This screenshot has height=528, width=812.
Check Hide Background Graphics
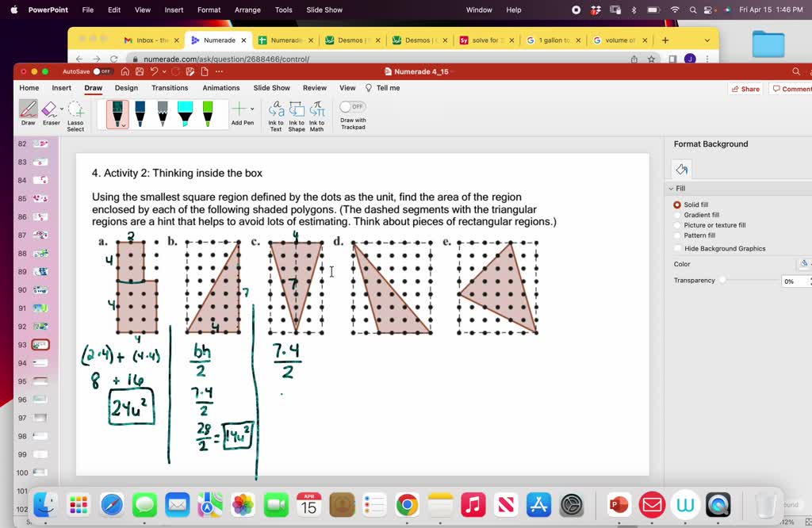(x=676, y=247)
